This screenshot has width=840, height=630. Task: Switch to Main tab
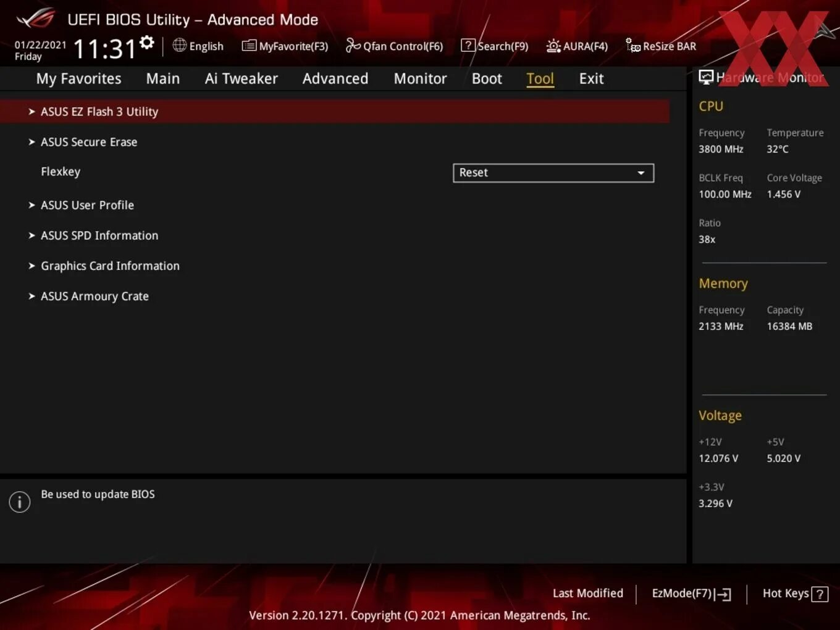[x=163, y=78]
